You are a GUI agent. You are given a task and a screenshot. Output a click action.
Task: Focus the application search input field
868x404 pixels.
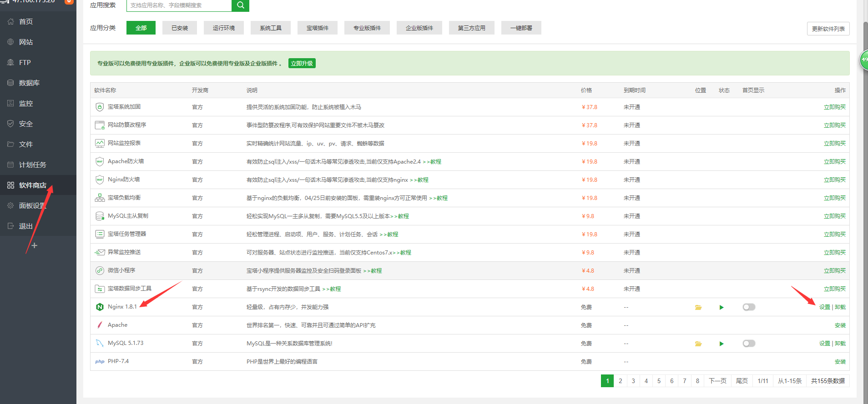[179, 5]
